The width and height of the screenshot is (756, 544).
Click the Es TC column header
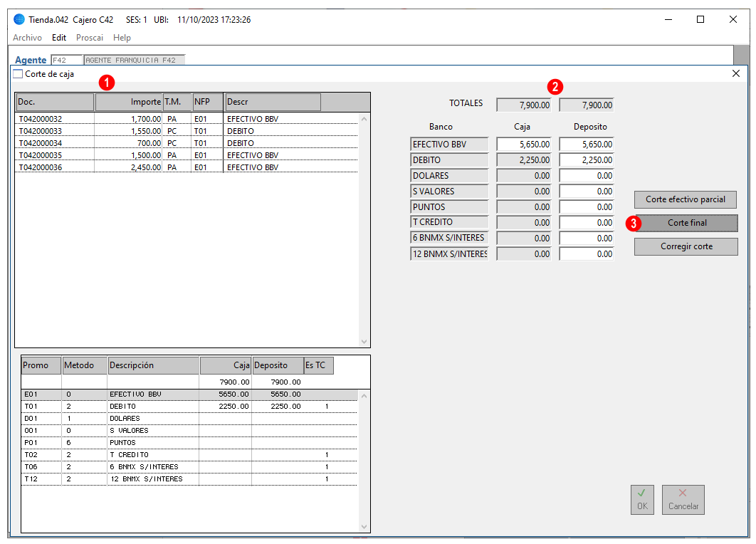point(319,365)
